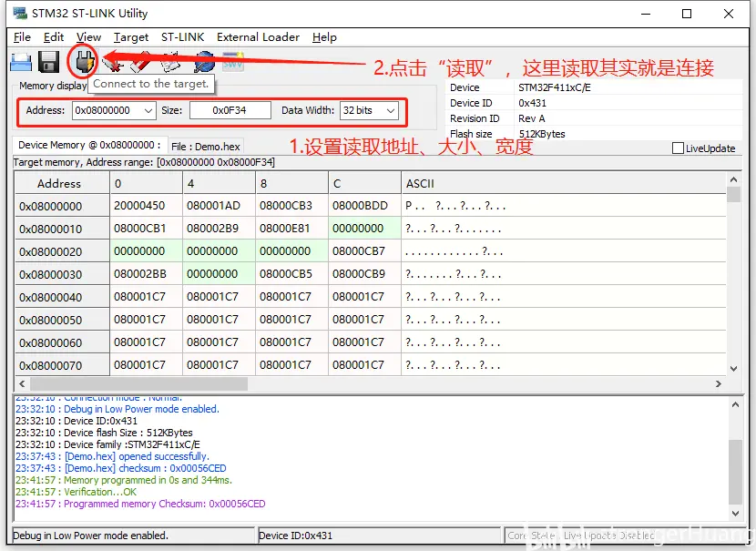Enable the LiveUpdate checkbox

678,148
